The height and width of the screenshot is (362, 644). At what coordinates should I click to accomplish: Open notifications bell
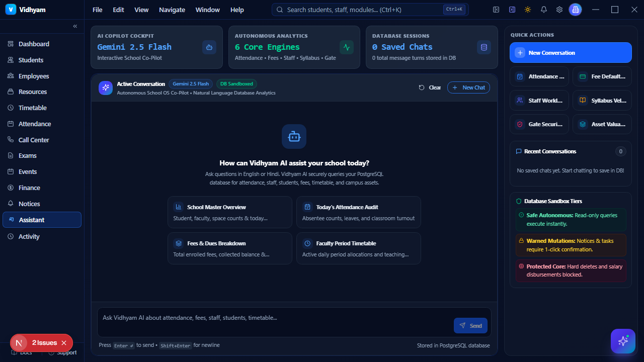click(543, 10)
